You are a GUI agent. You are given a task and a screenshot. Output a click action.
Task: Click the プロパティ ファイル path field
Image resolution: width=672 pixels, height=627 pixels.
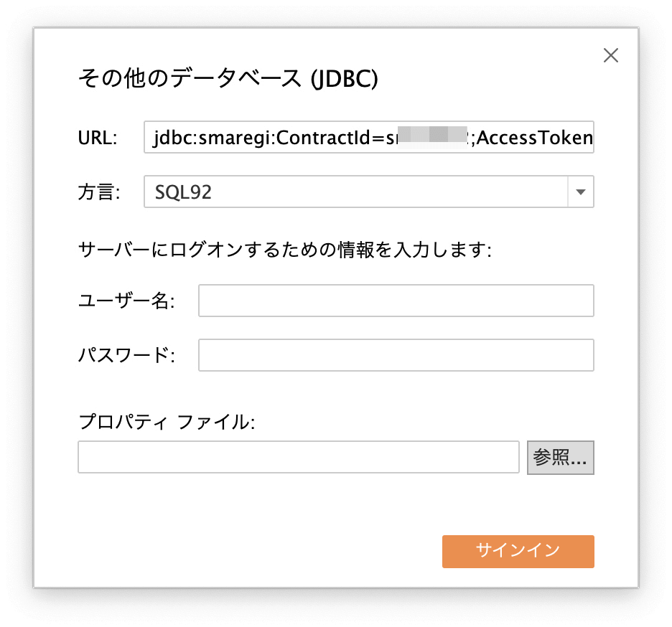298,457
